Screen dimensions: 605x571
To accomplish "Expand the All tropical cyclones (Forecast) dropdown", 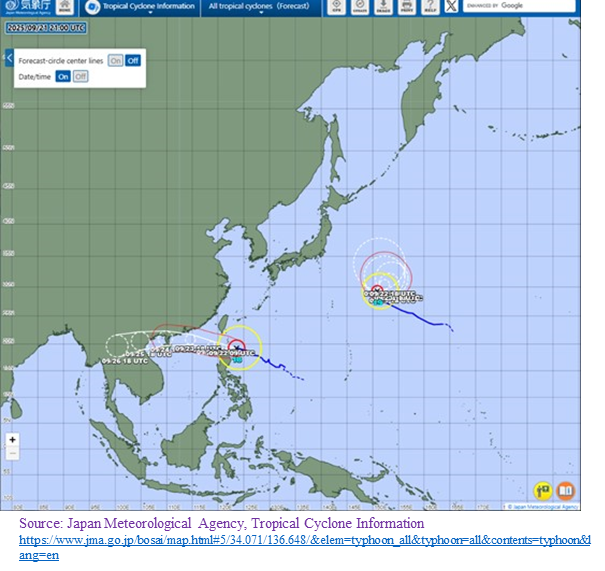I will (258, 8).
